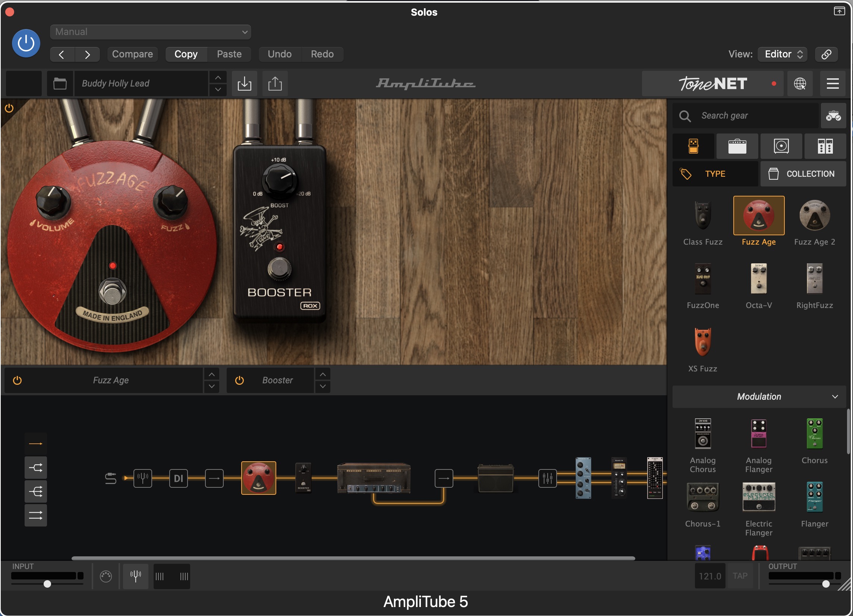
Task: Click the Search gear input field
Action: coord(746,116)
